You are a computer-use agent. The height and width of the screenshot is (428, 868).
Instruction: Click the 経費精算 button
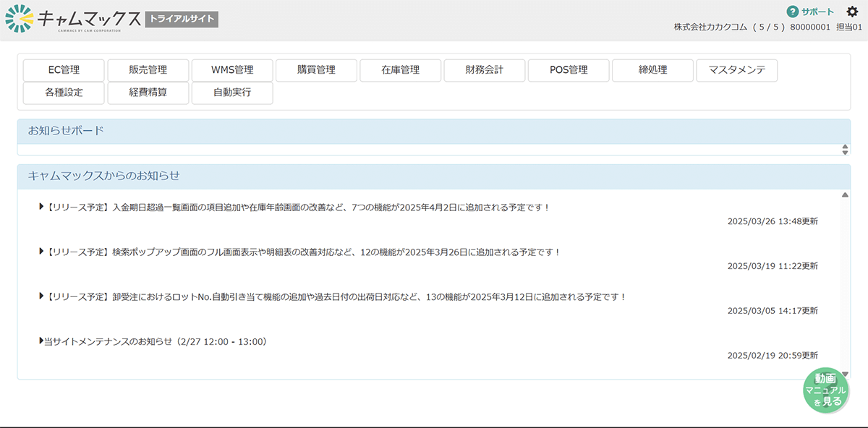(148, 93)
